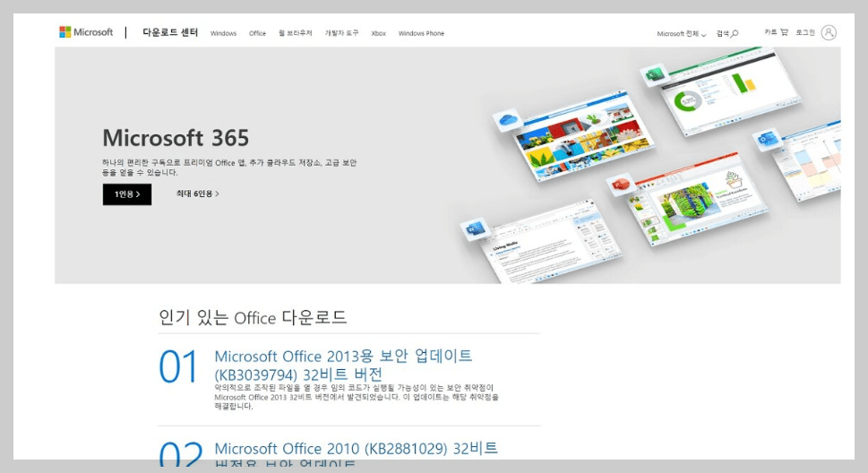Open the Windows Phone menu item
The height and width of the screenshot is (473, 868).
point(421,33)
